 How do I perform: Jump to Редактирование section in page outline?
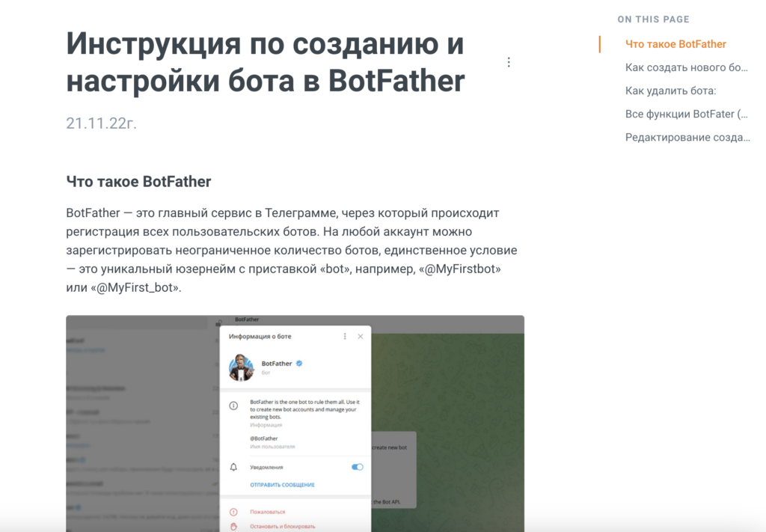coord(687,137)
